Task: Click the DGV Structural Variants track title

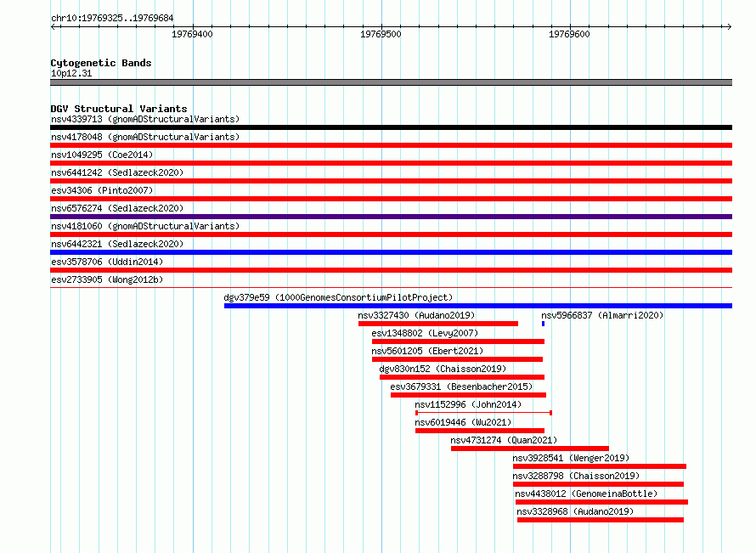Action: coord(119,109)
